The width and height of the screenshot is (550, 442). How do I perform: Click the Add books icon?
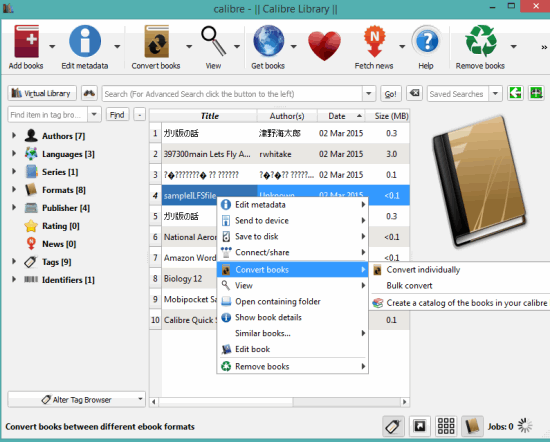26,41
